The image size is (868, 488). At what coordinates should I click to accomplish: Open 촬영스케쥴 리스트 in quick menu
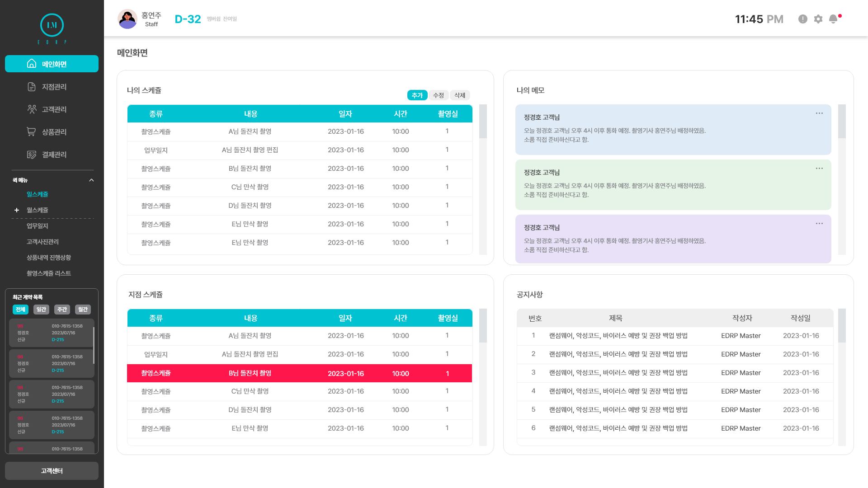click(x=49, y=273)
